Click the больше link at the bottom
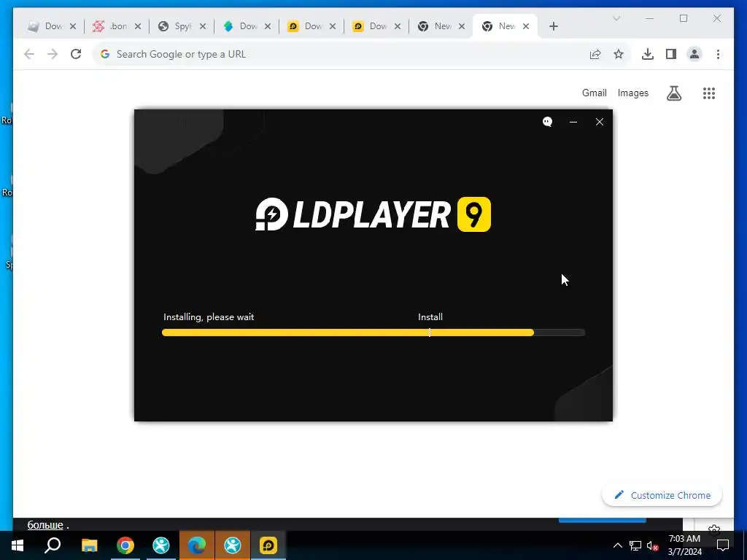 45,525
